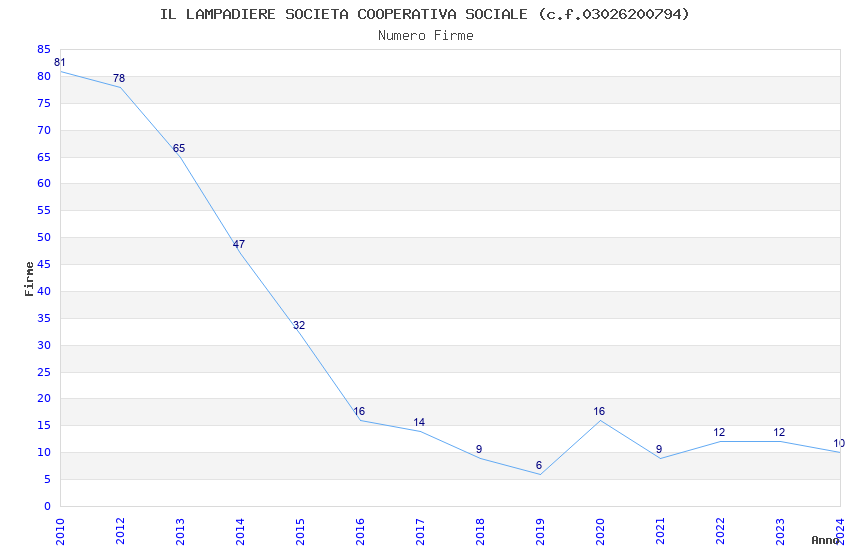Select y-axis tick value 85
Viewport: 850px width, 550px height.
[x=44, y=49]
